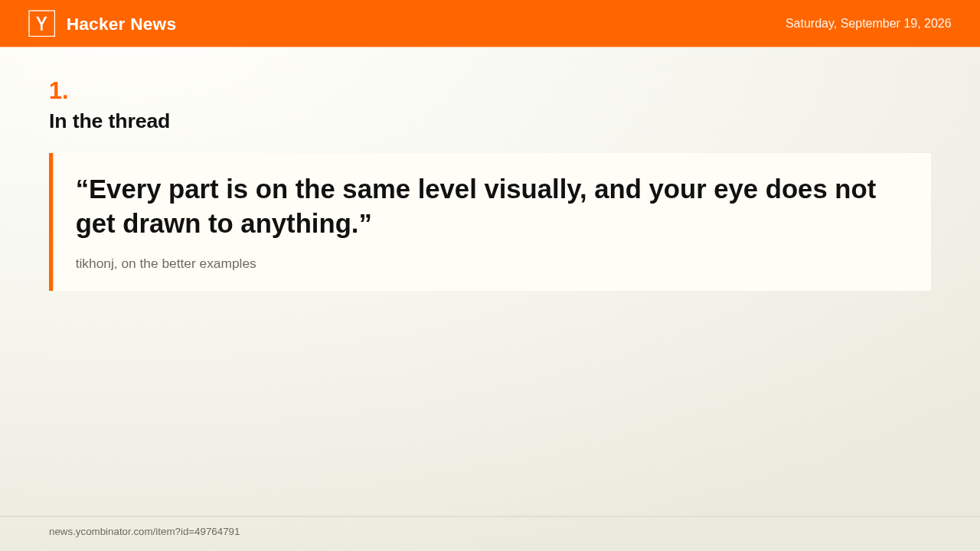Image resolution: width=980 pixels, height=551 pixels.
Task: Click the orange number 1. label
Action: 59,90
